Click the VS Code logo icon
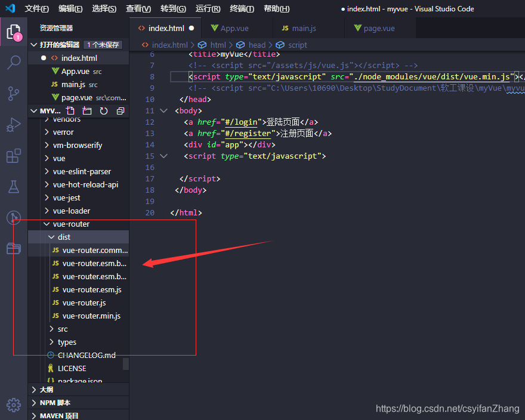 tap(10, 8)
